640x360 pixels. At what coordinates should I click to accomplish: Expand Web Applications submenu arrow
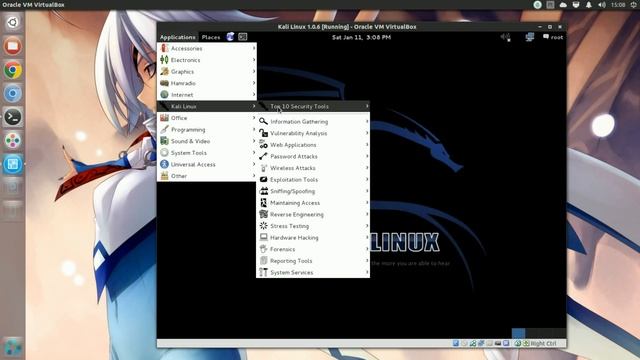pyautogui.click(x=367, y=144)
